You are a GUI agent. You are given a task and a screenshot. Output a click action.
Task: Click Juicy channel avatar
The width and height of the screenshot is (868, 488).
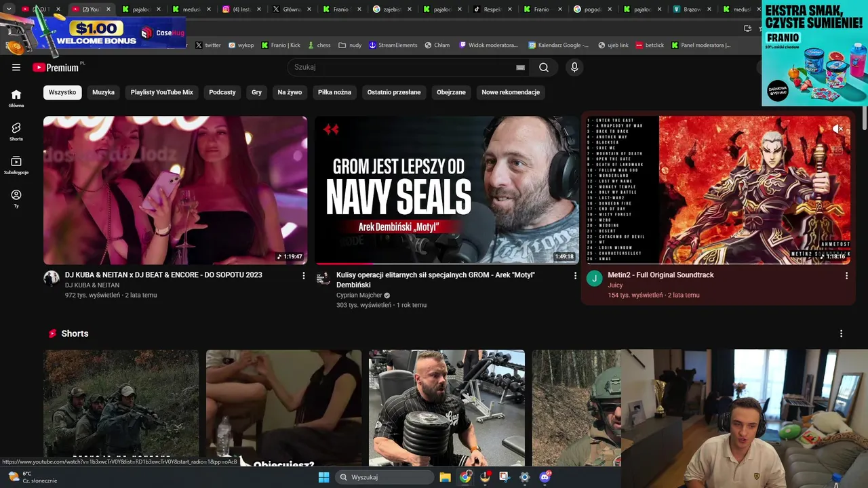595,279
